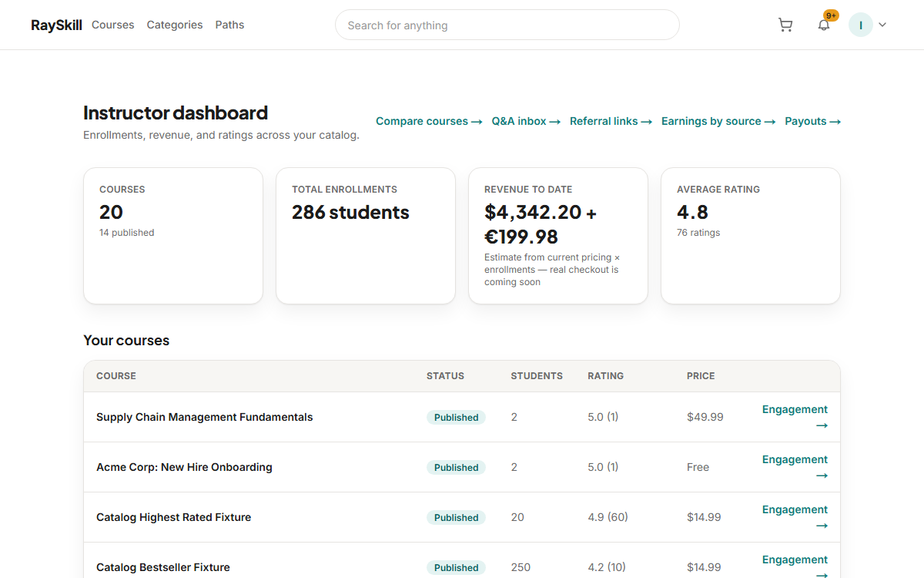Click the Instructor dashboard heading
The height and width of the screenshot is (578, 924).
(176, 113)
